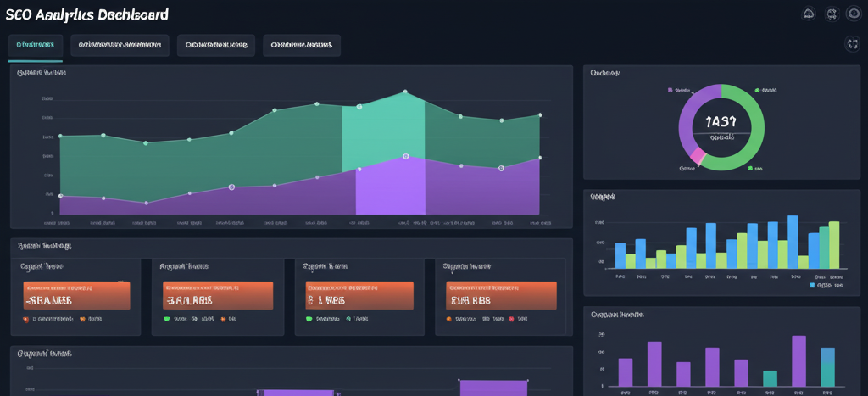Open the fourth tab in the tab row
The width and height of the screenshot is (868, 396).
coord(301,45)
